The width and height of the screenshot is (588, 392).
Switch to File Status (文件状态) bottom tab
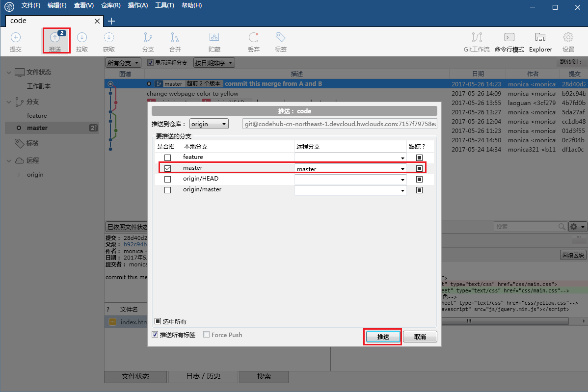coord(135,377)
